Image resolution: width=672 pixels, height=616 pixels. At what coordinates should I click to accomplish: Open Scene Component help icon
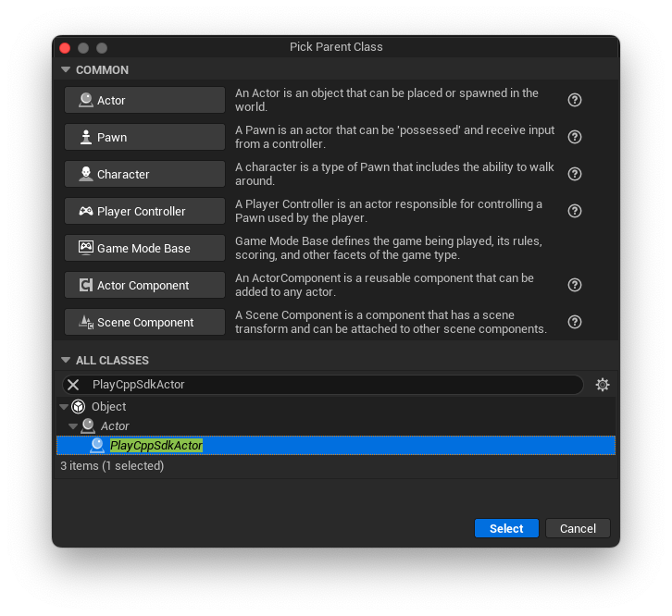[x=574, y=322]
